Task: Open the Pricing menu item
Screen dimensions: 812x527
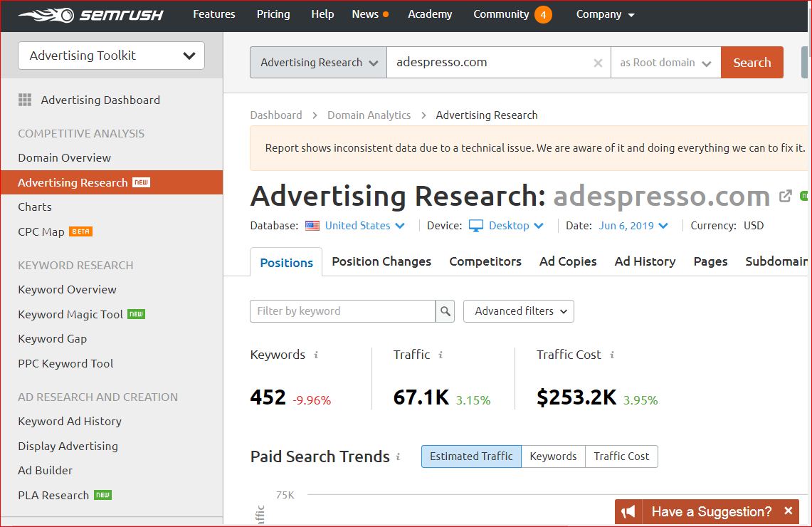Action: point(273,14)
